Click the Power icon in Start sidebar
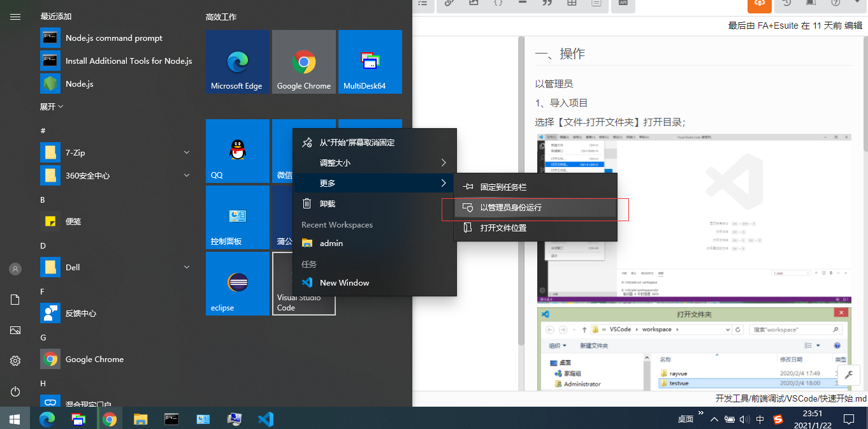868x429 pixels. (15, 391)
